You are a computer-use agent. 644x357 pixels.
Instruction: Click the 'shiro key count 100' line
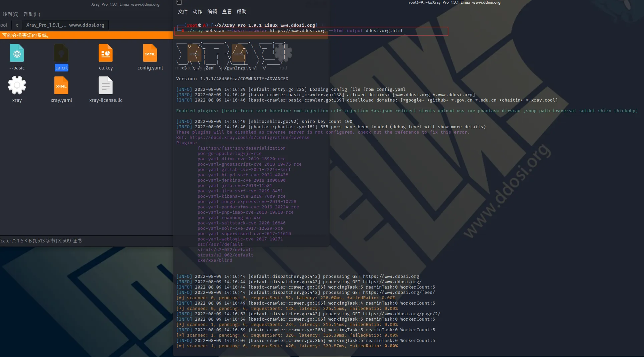pyautogui.click(x=264, y=122)
